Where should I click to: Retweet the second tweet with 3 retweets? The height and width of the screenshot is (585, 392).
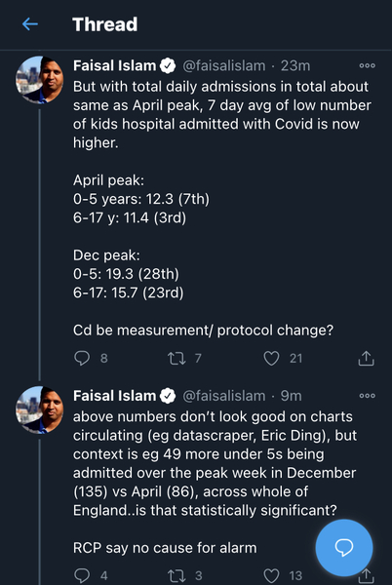point(176,575)
